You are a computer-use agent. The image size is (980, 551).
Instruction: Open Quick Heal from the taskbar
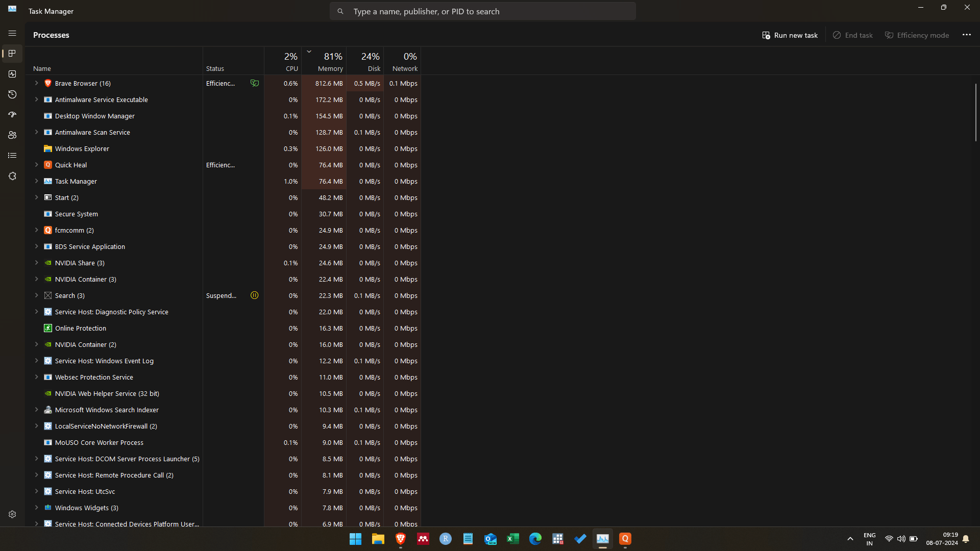tap(625, 539)
